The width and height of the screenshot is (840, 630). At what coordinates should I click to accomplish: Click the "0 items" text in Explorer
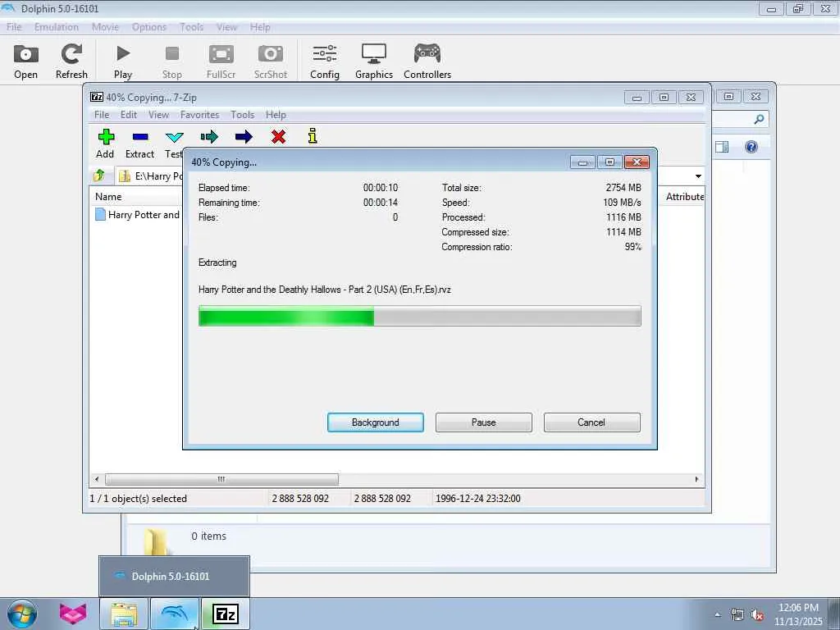coord(209,536)
